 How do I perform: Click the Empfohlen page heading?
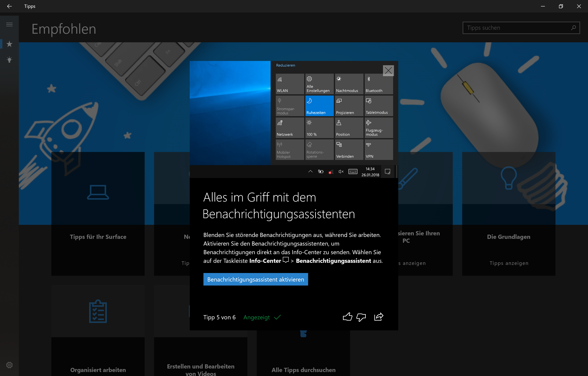64,29
